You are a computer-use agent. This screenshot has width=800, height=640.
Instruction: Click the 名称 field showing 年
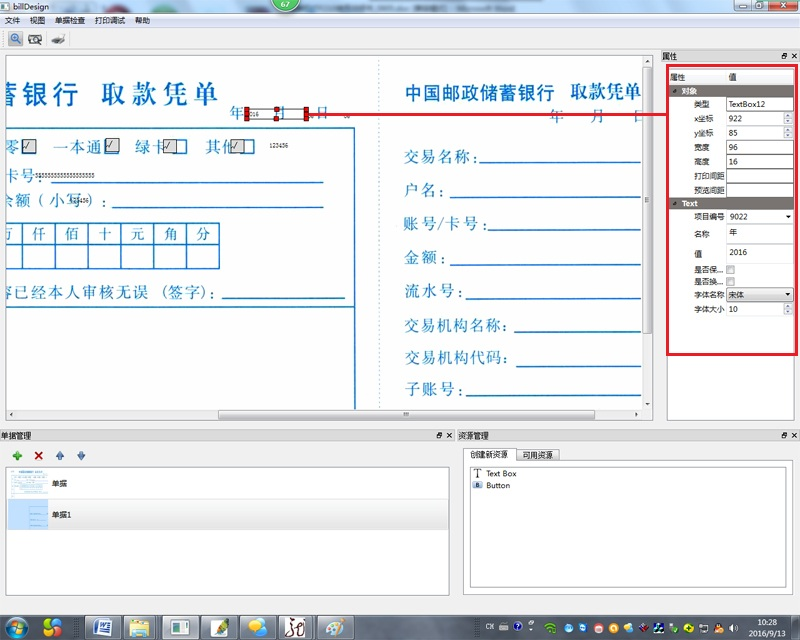coord(760,233)
